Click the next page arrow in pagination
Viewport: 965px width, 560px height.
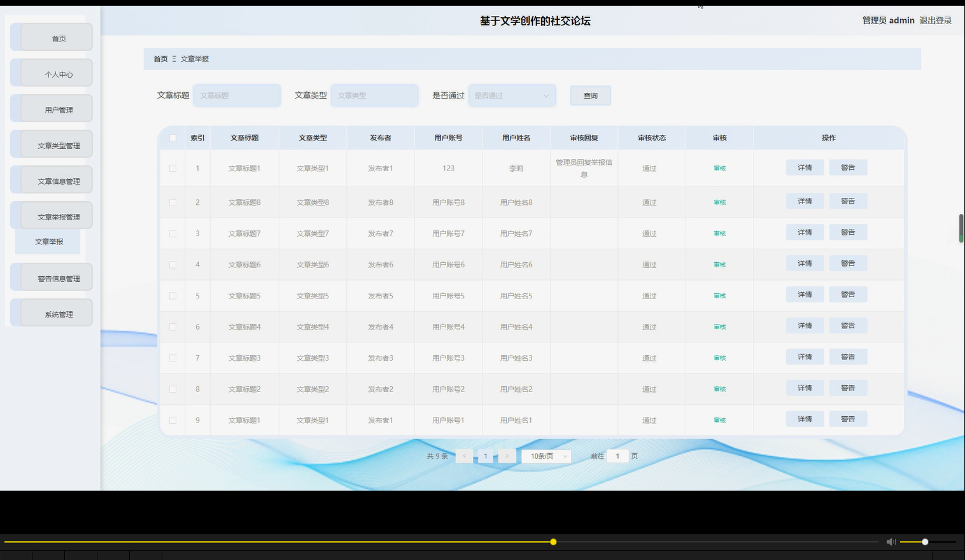(x=507, y=456)
